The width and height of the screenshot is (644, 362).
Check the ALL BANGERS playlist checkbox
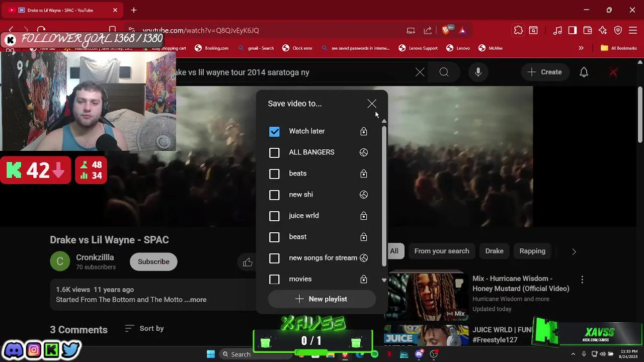point(274,152)
